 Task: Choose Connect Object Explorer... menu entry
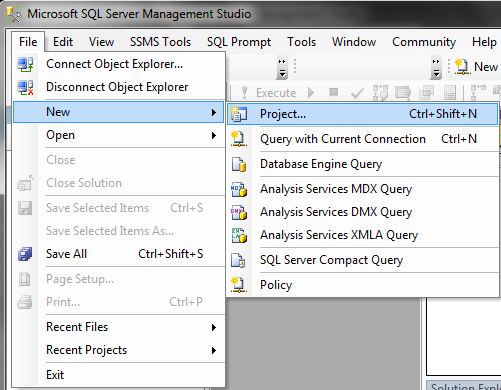[x=119, y=64]
